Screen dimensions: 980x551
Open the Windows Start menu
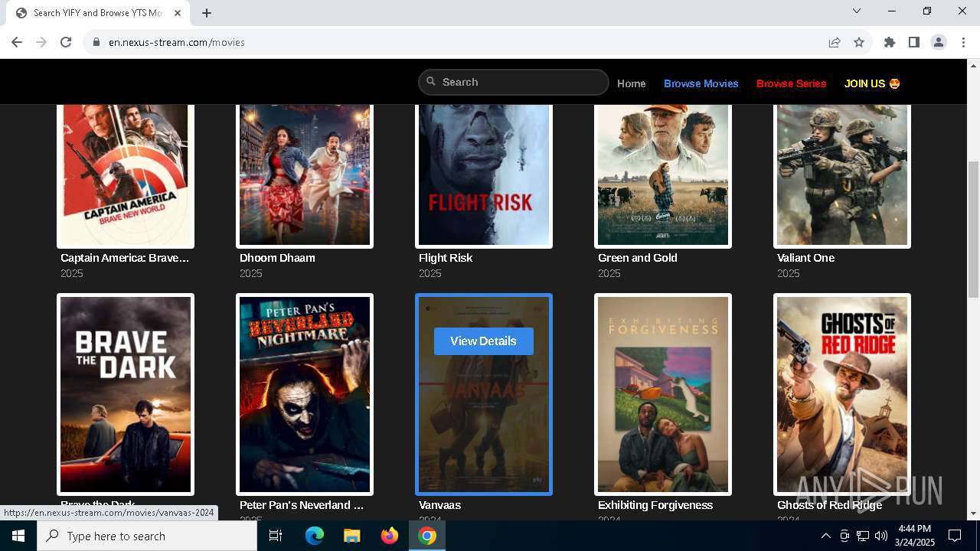tap(18, 536)
